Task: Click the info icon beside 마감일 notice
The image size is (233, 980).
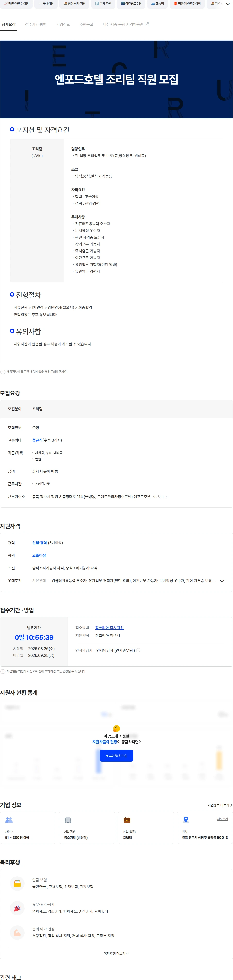Action: (x=3, y=671)
